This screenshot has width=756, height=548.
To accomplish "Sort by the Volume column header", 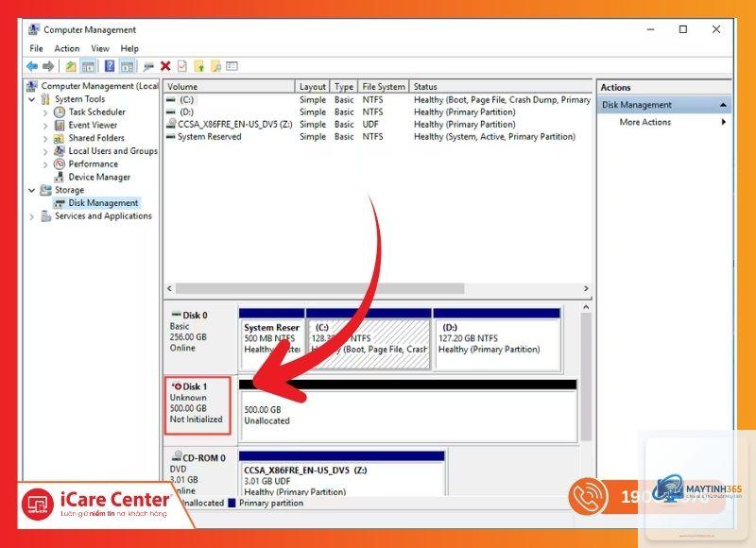I will [229, 86].
